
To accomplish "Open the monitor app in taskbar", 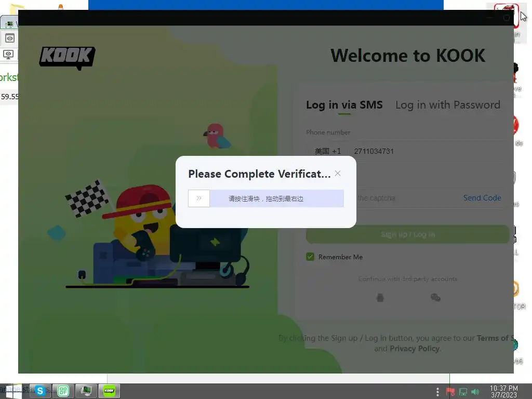I will (x=86, y=391).
